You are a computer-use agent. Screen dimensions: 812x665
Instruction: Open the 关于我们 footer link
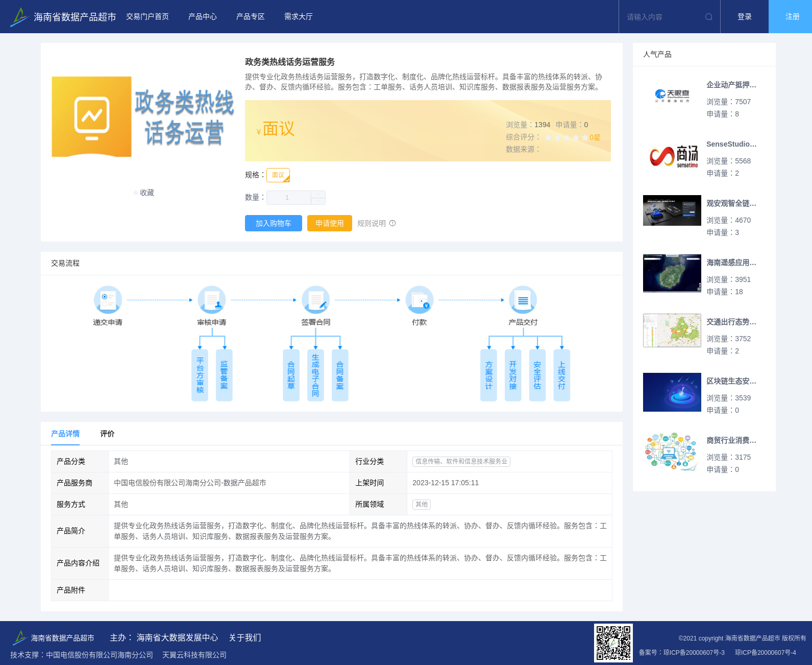(x=245, y=637)
